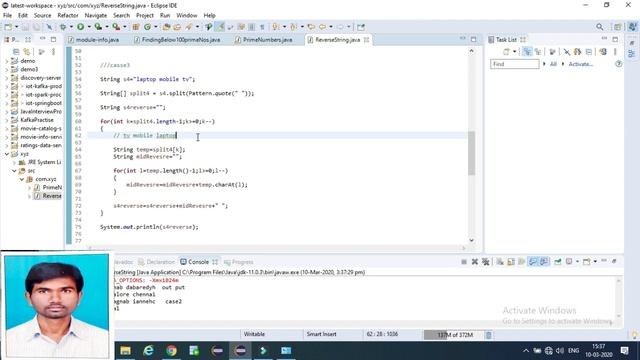Click the Forward navigation arrow in the toolbar

(x=340, y=27)
